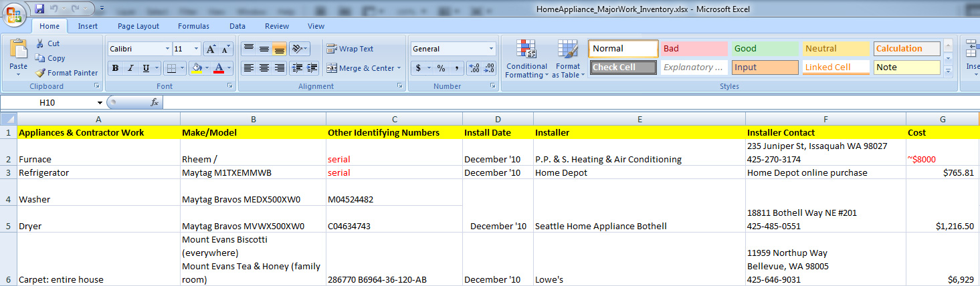Decrease Decimal places

point(490,68)
